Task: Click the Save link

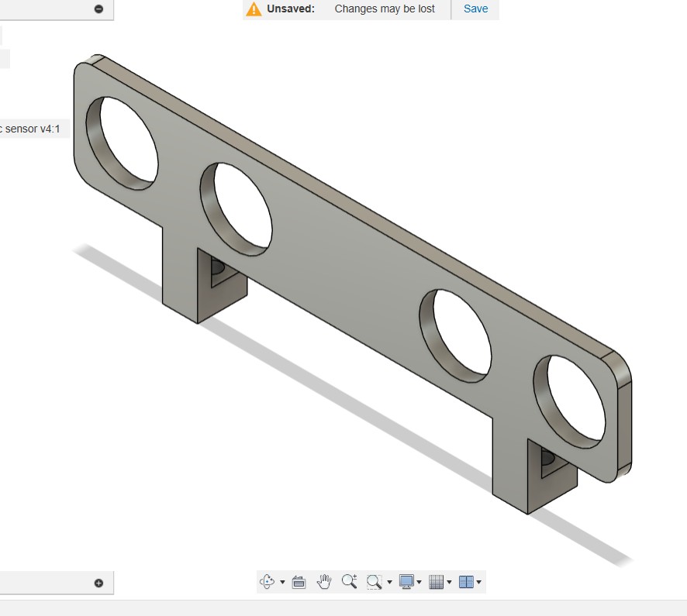Action: [475, 9]
